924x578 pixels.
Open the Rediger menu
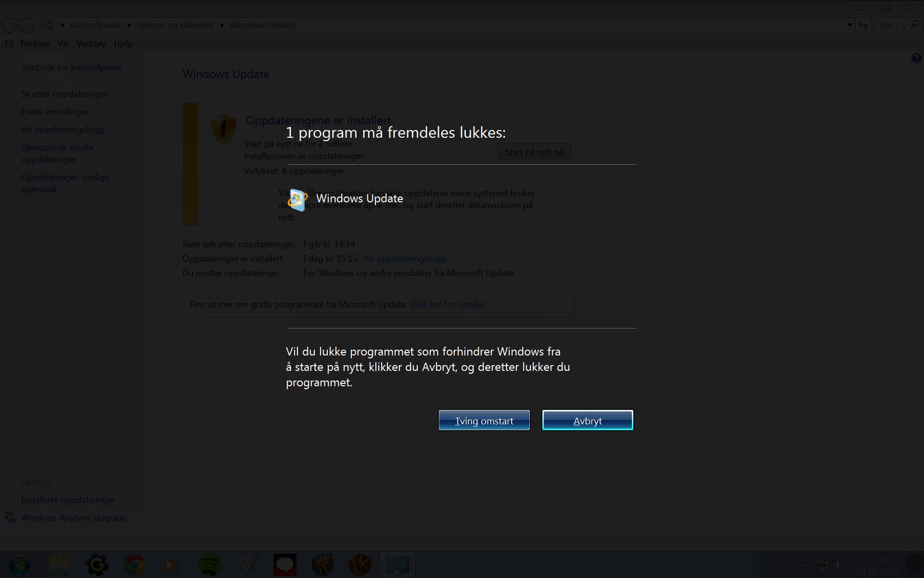(x=35, y=44)
